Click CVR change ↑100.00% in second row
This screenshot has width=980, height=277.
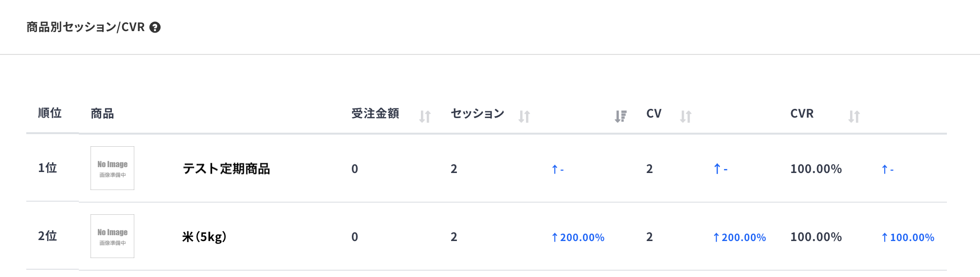click(907, 238)
